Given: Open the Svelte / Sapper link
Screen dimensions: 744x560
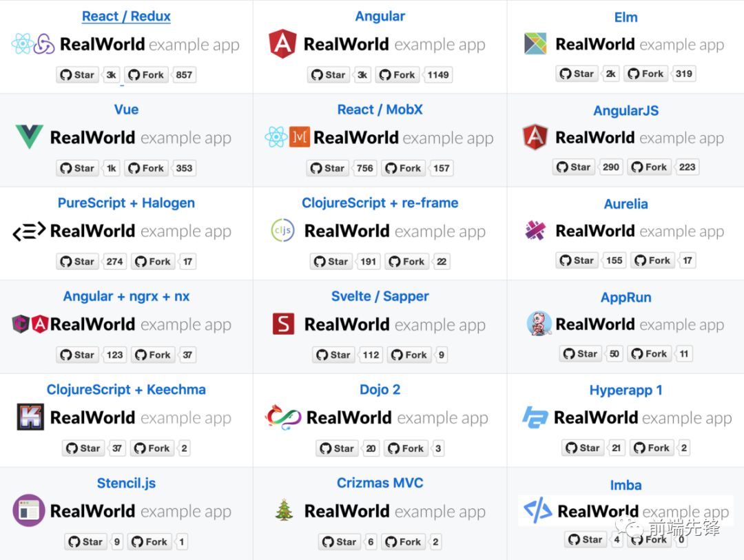Looking at the screenshot, I should tap(380, 297).
